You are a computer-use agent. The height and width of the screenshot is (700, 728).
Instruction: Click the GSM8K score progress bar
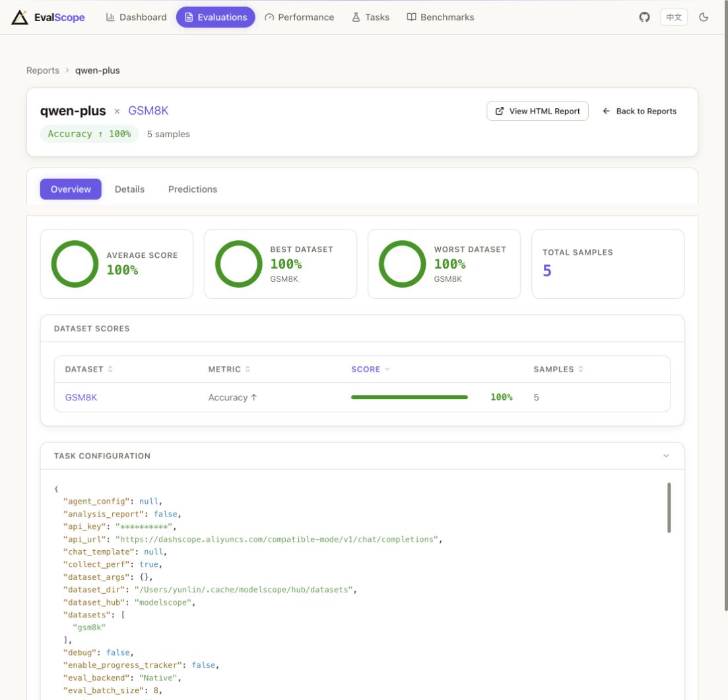(409, 397)
